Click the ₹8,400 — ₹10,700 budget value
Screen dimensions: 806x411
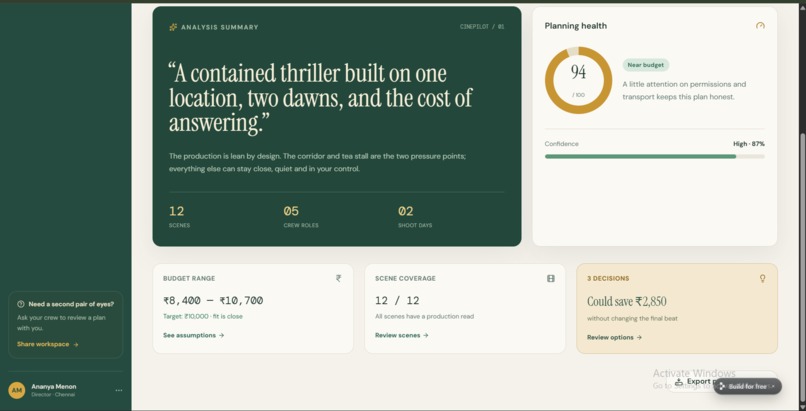(213, 301)
